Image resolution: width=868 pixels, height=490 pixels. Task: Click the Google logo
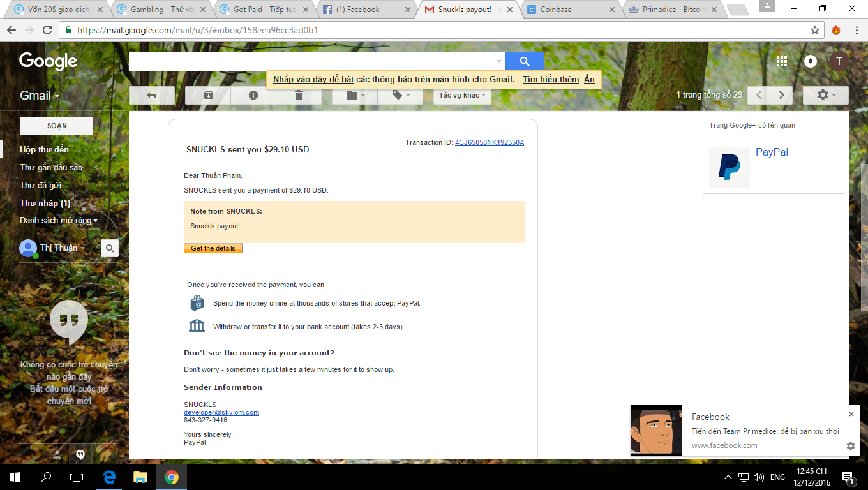point(48,61)
